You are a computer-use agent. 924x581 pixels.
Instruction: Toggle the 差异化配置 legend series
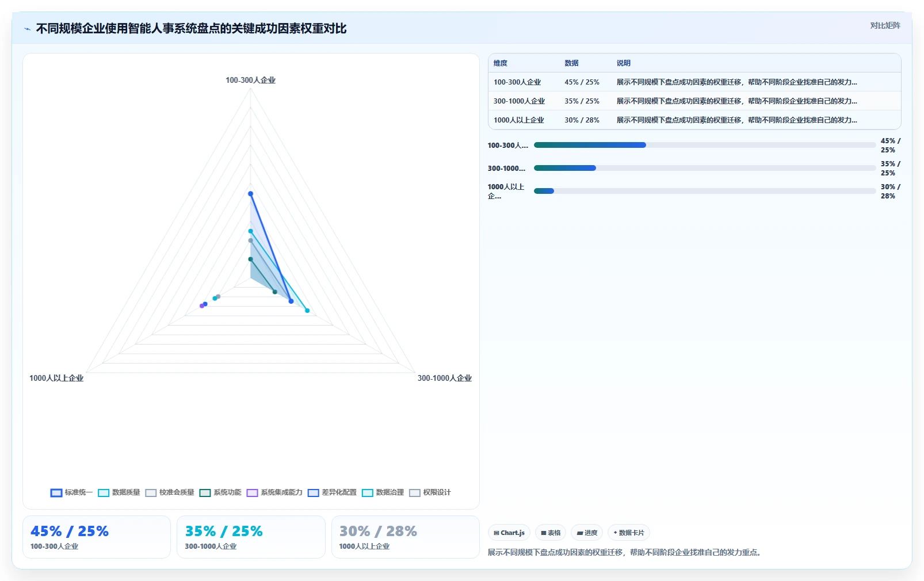point(332,492)
